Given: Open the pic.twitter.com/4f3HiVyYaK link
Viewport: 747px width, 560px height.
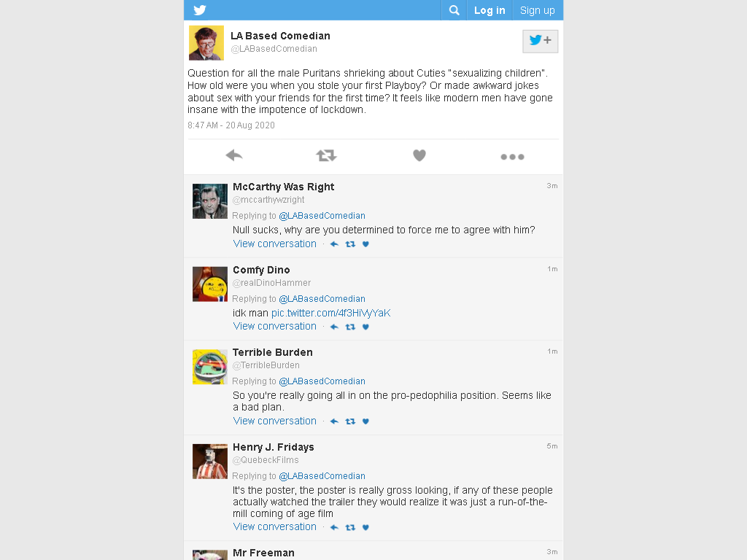Looking at the screenshot, I should 330,313.
